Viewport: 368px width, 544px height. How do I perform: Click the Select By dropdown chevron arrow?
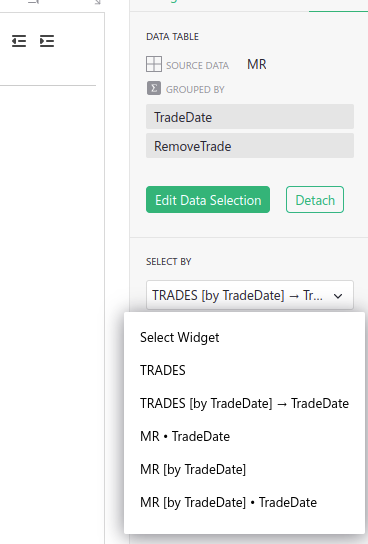tap(338, 296)
